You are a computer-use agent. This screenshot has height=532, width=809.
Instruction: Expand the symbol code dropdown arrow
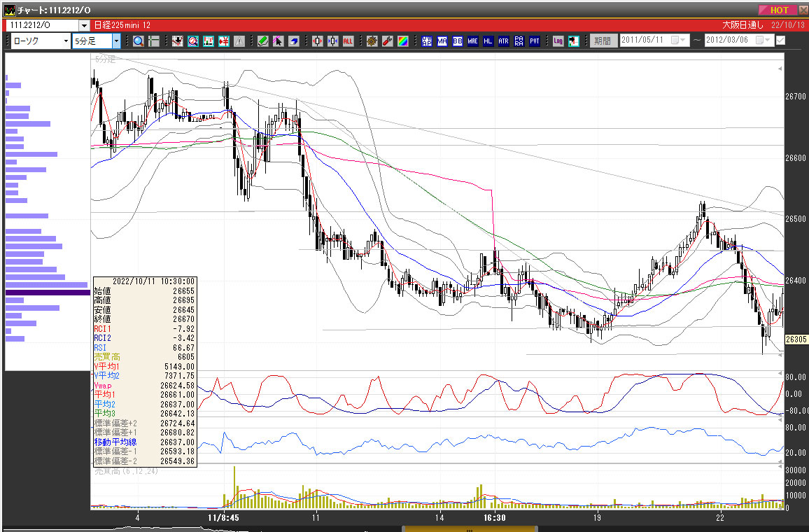pos(84,25)
